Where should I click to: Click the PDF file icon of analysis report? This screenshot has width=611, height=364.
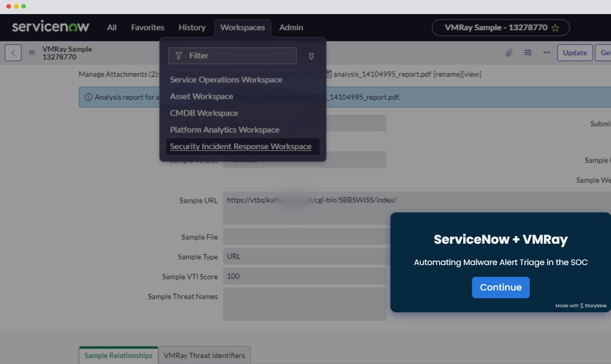click(x=329, y=74)
